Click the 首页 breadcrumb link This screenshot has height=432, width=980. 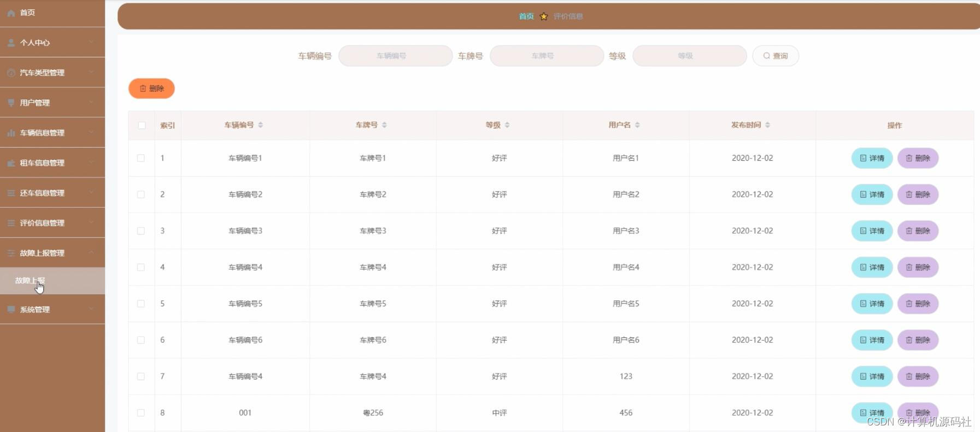tap(526, 16)
